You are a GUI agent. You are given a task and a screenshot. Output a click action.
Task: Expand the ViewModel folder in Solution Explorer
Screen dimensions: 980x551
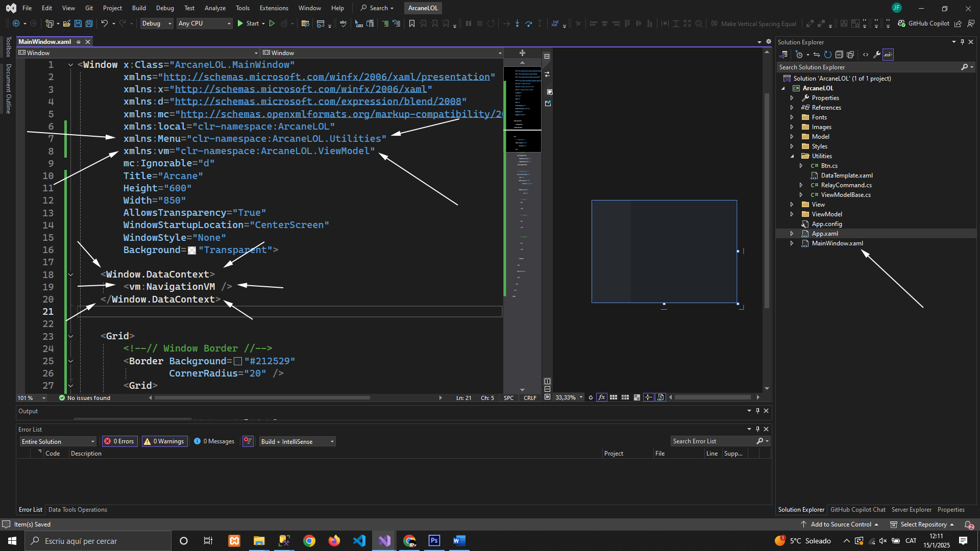(x=792, y=214)
